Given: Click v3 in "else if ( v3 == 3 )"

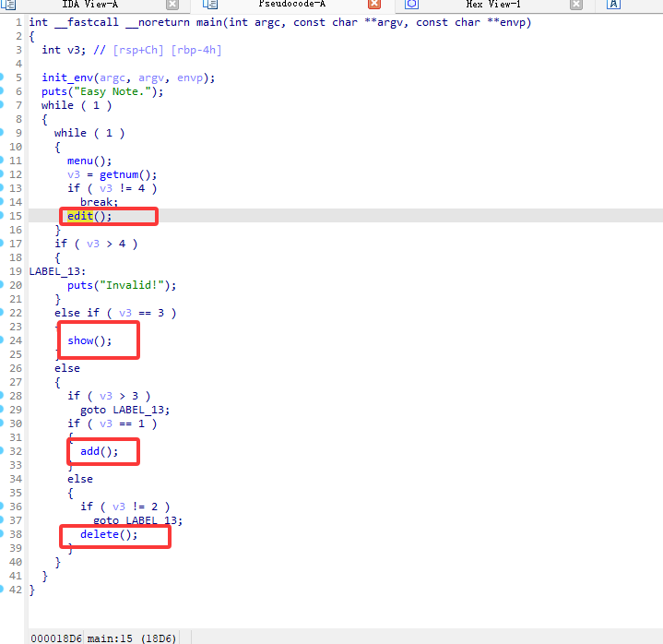Looking at the screenshot, I should [125, 313].
